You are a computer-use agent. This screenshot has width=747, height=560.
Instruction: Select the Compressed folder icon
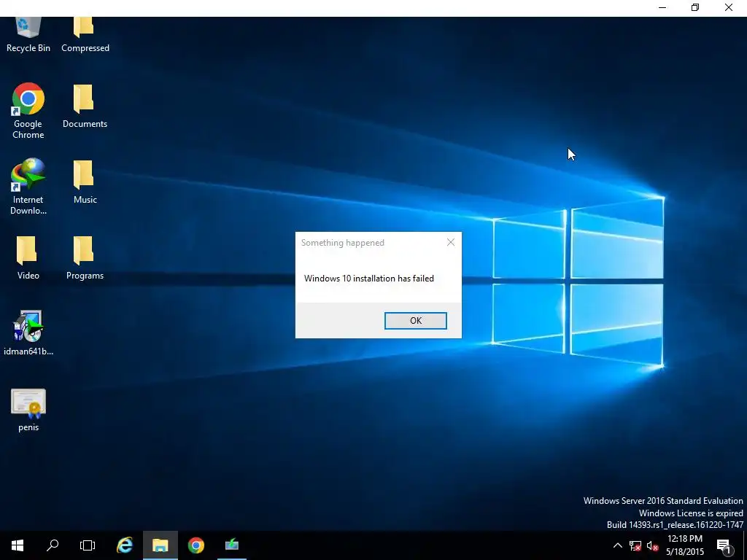point(85,34)
